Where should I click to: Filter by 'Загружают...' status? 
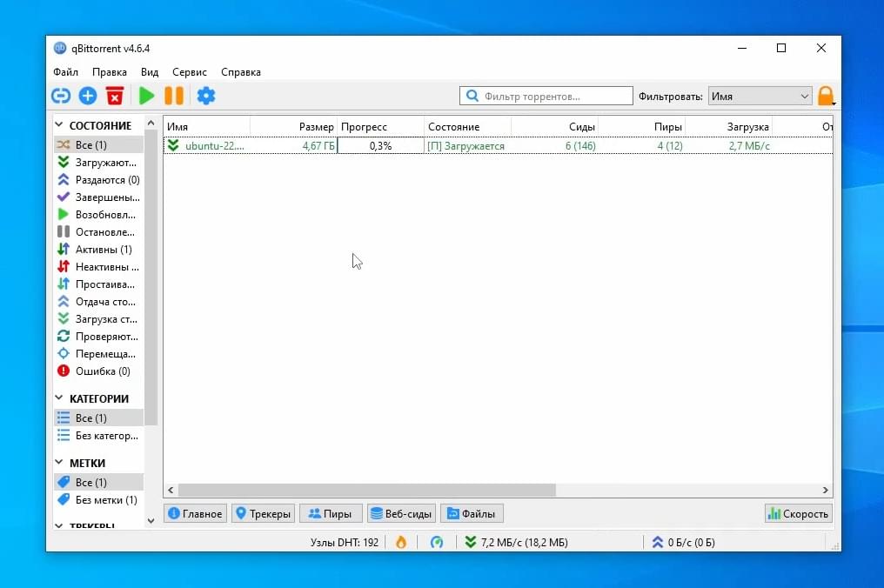tap(98, 163)
